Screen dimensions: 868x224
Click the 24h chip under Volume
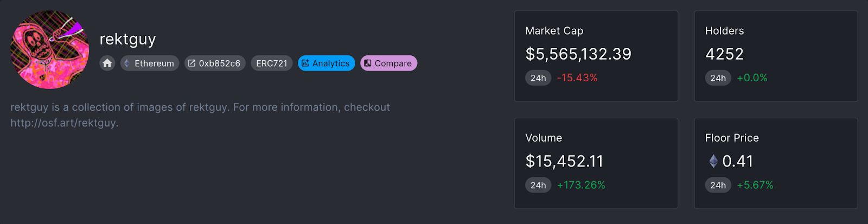pos(538,185)
